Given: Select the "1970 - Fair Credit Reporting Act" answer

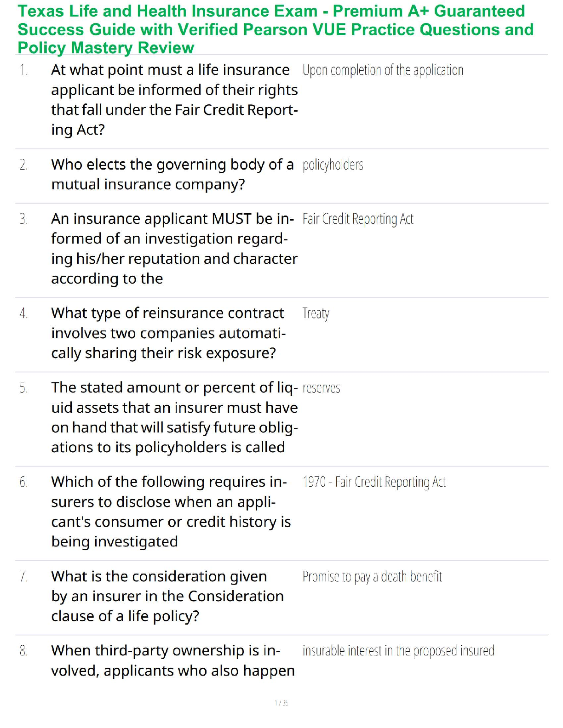Looking at the screenshot, I should [374, 482].
